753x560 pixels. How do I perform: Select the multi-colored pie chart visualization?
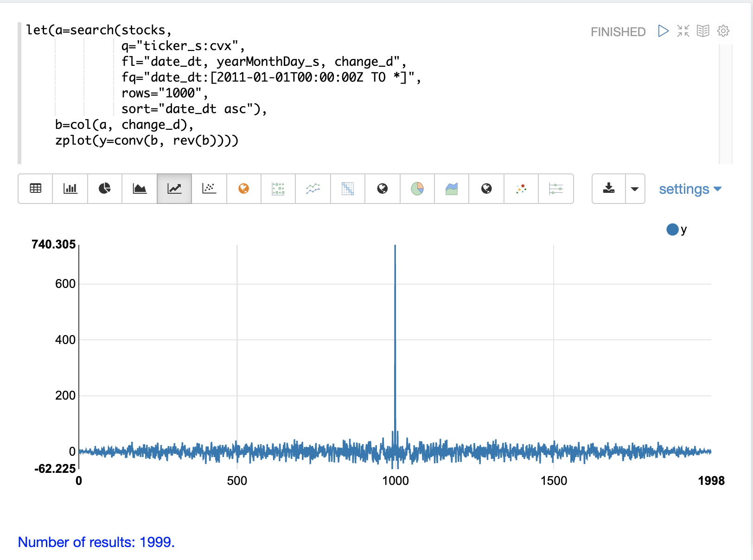click(417, 189)
